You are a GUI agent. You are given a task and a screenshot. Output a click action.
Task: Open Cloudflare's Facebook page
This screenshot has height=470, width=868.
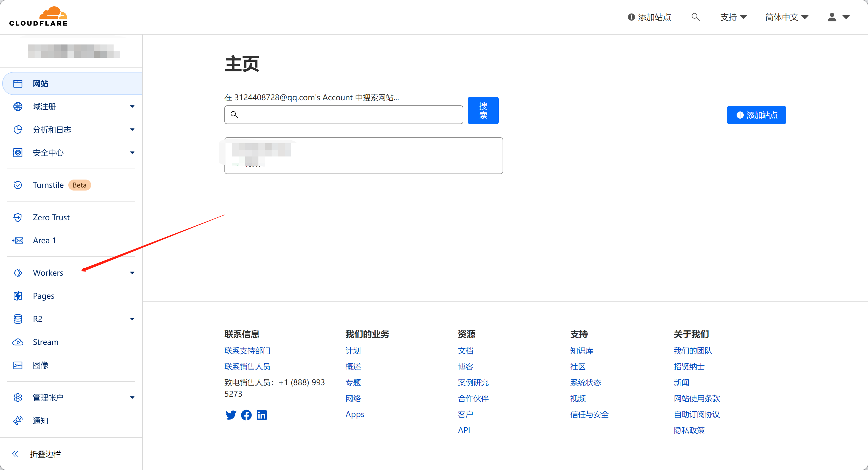point(246,415)
